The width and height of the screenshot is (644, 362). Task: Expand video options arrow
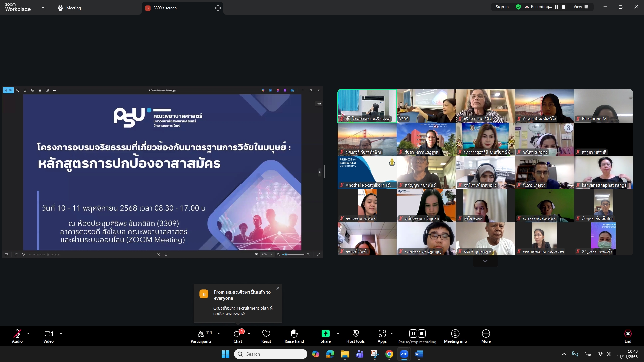click(61, 334)
